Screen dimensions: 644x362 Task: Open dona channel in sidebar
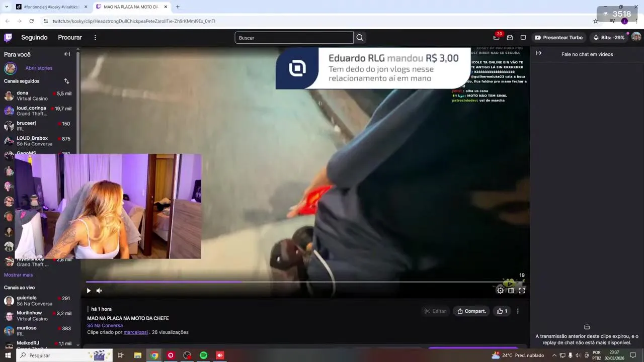pyautogui.click(x=38, y=96)
